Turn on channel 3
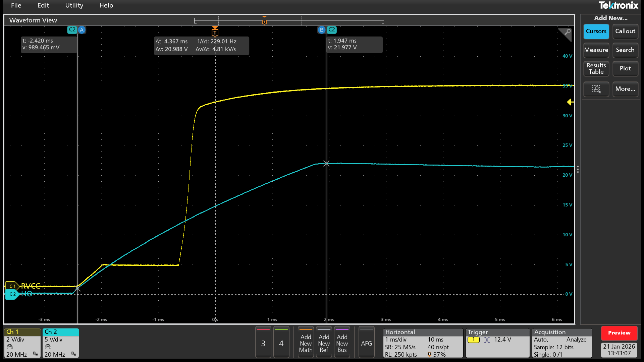Viewport: 644px width, 362px height. tap(263, 343)
